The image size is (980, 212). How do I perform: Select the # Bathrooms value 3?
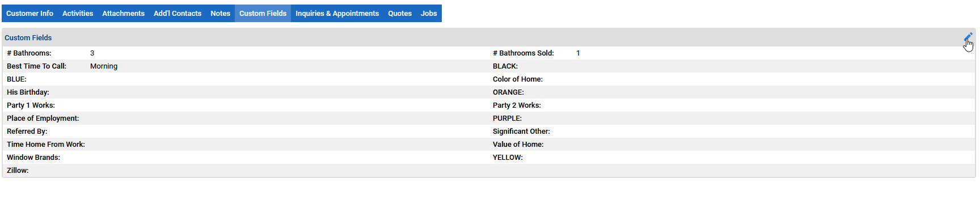coord(92,53)
